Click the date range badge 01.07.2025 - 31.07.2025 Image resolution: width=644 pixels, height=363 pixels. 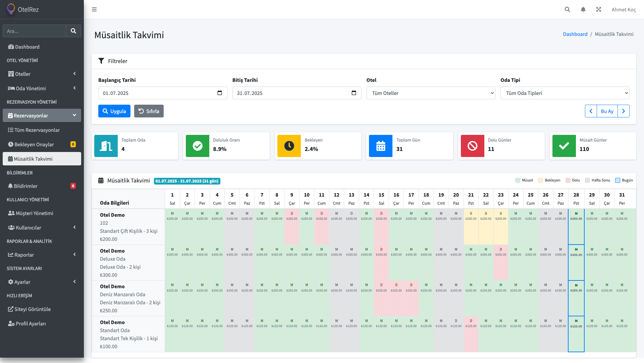click(x=187, y=181)
